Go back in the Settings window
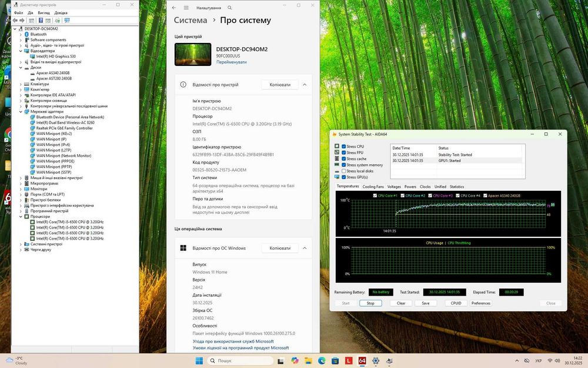The image size is (588, 368). [174, 8]
